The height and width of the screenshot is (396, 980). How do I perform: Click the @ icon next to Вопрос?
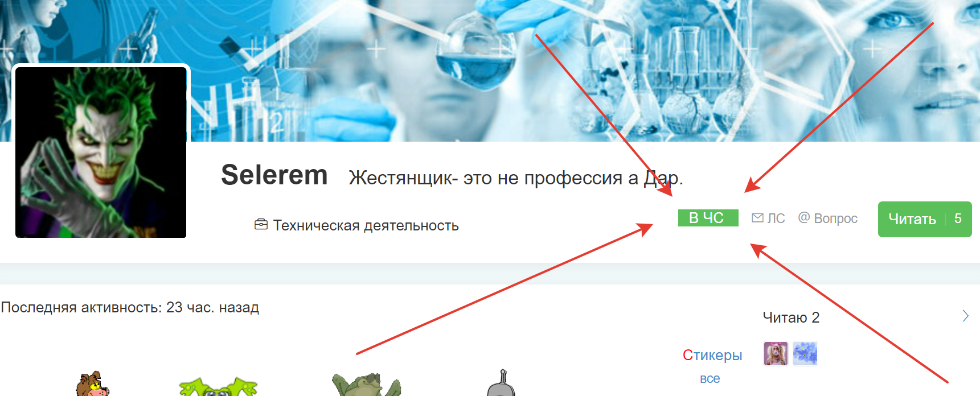pyautogui.click(x=803, y=217)
